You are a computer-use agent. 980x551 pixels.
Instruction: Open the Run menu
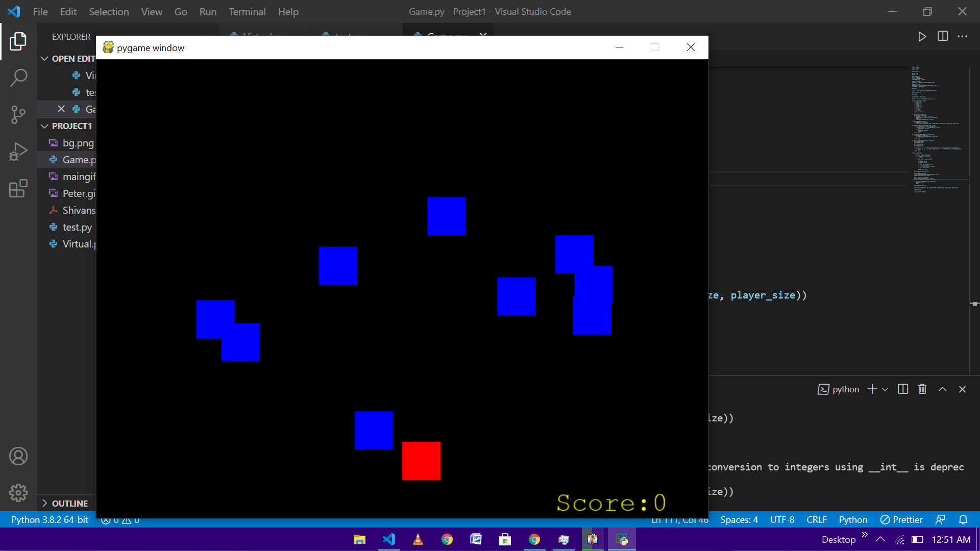(207, 11)
